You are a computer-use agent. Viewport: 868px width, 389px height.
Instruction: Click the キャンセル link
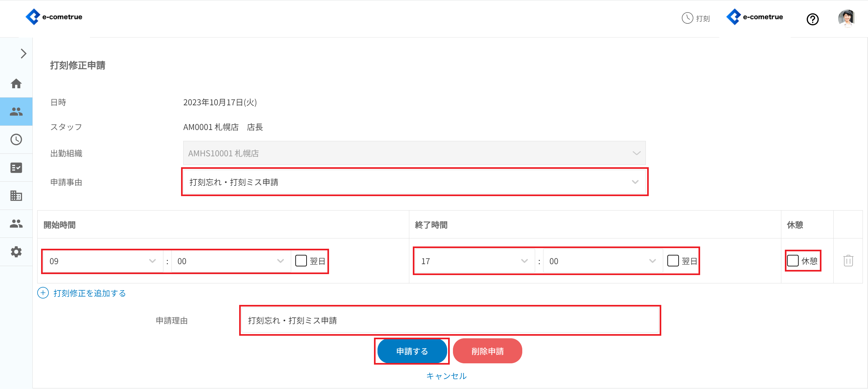(x=446, y=376)
